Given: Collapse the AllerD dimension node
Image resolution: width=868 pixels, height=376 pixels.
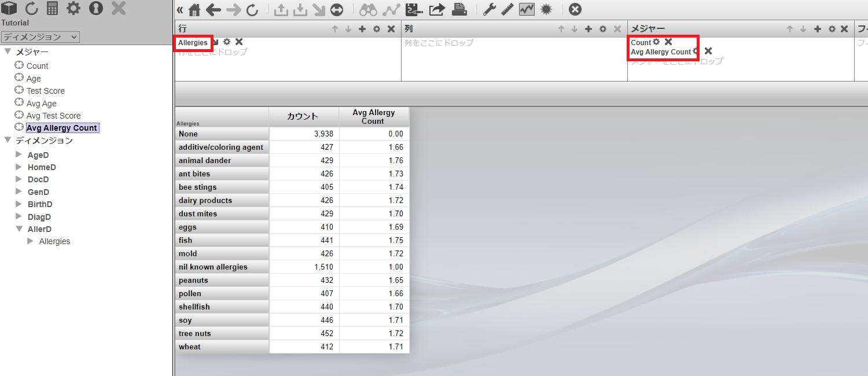Looking at the screenshot, I should click(x=19, y=228).
